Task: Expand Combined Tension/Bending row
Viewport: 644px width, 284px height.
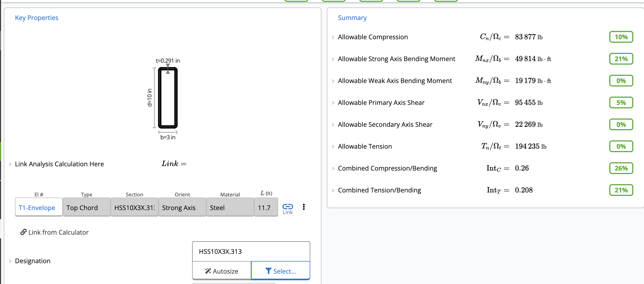Action: (x=333, y=190)
